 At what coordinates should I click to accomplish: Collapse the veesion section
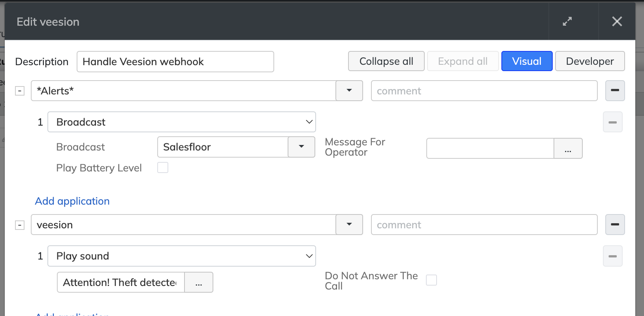pyautogui.click(x=20, y=225)
